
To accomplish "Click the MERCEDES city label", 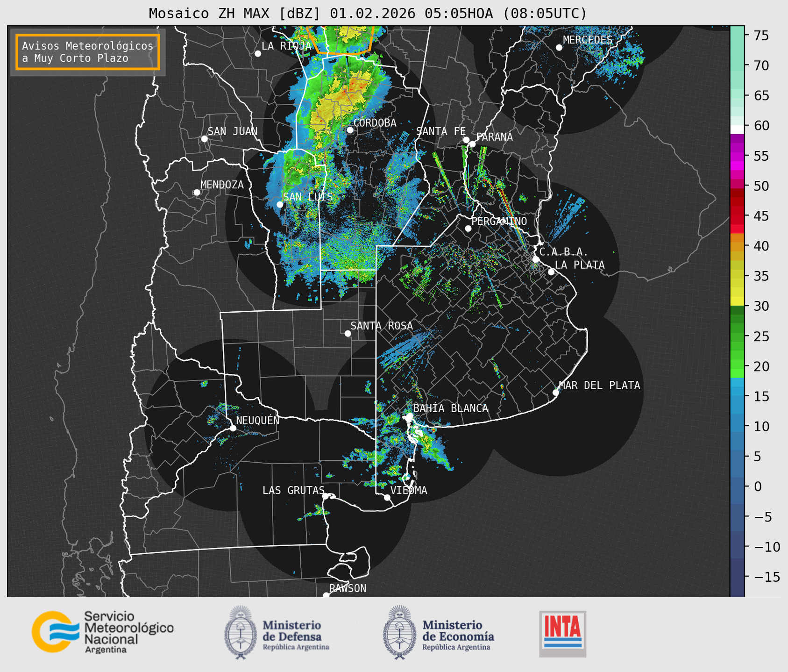I will [x=588, y=40].
